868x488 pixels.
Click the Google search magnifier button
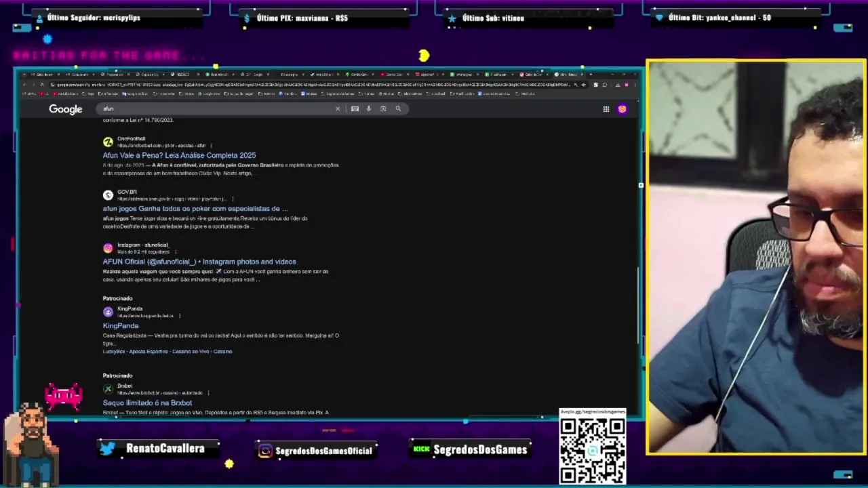(x=398, y=108)
